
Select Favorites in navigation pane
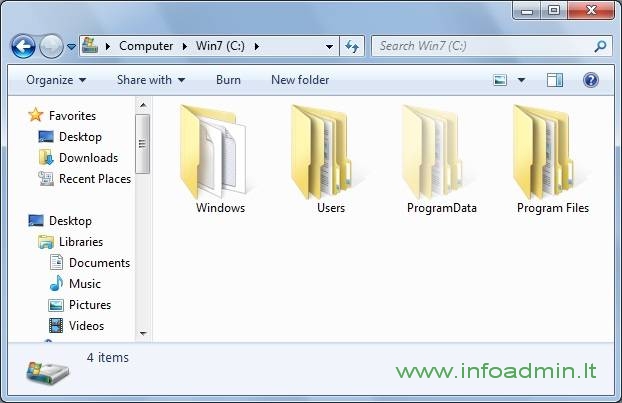coord(73,116)
